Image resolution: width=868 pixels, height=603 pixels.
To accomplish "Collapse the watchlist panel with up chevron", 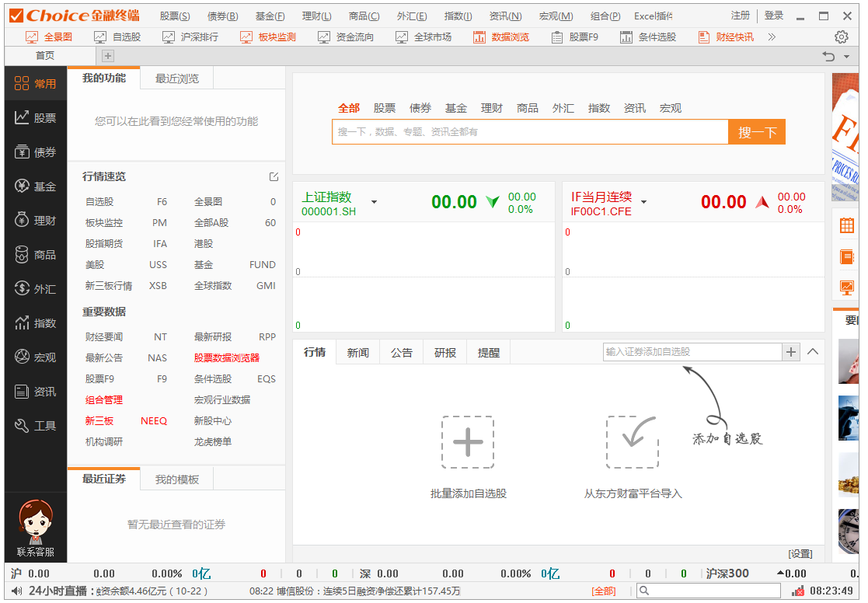I will click(813, 352).
